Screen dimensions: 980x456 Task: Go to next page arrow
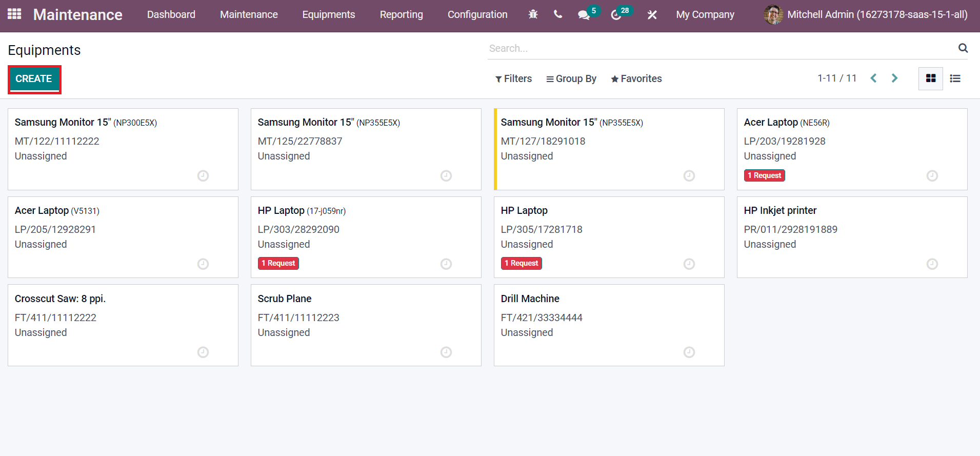pos(895,78)
